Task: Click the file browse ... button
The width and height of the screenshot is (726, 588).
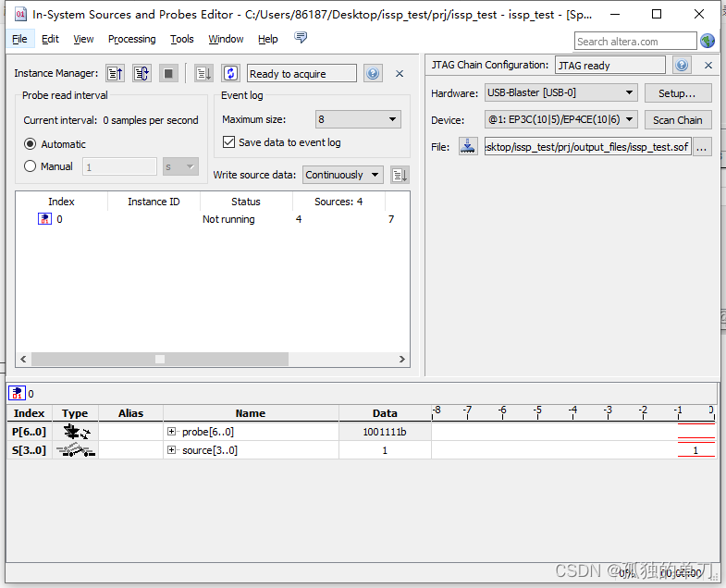Action: (x=702, y=147)
